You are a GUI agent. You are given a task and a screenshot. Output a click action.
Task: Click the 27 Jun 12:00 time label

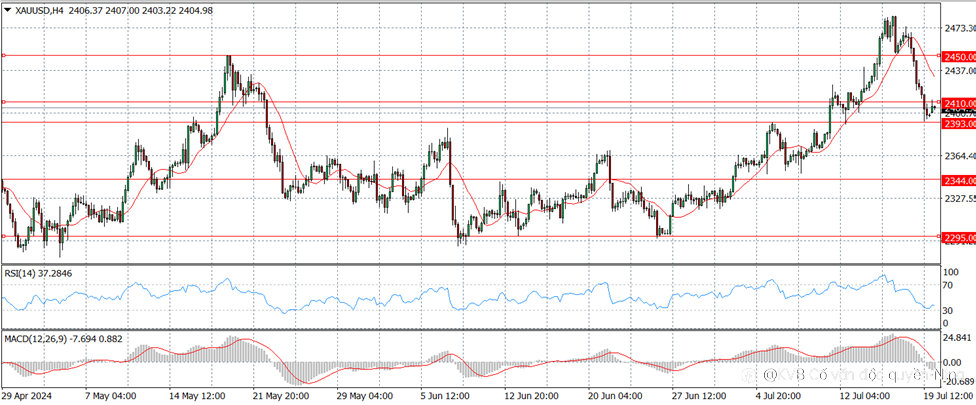[700, 396]
